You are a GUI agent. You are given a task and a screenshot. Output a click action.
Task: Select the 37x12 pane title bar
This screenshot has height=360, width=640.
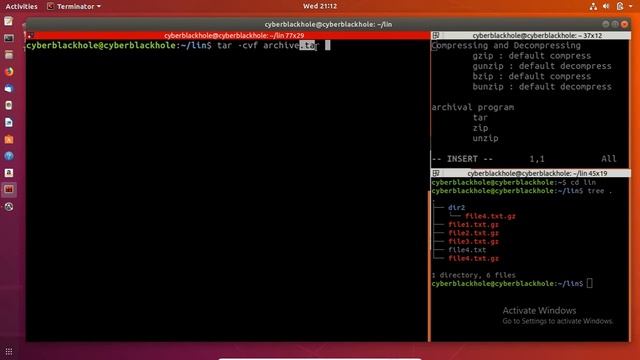531,36
